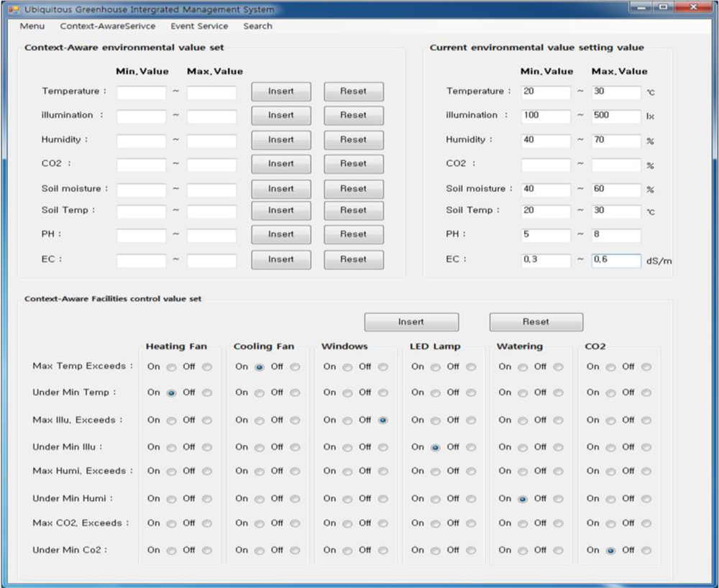The height and width of the screenshot is (588, 719).
Task: Click the Soil moisture Max. Value set field
Action: pyautogui.click(x=211, y=190)
